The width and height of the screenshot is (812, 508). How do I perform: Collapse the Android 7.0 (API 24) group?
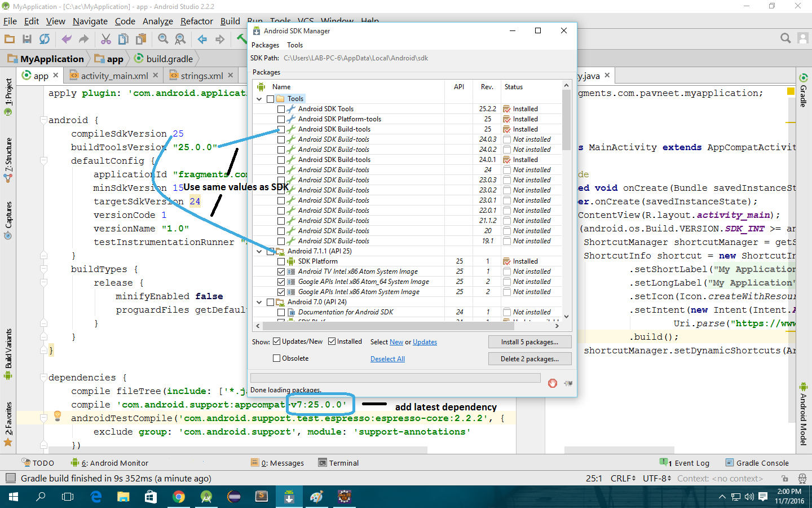tap(259, 302)
